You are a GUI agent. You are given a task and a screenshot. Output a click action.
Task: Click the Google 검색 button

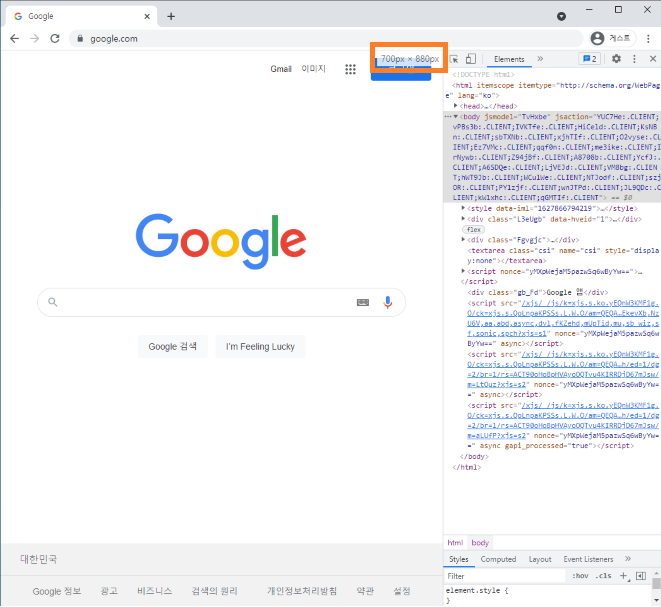(x=172, y=346)
